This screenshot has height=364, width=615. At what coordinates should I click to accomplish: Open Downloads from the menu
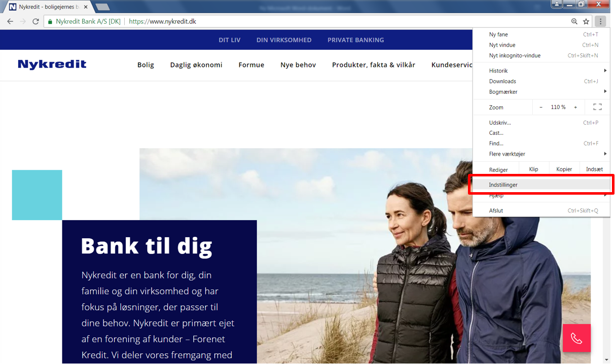point(541,81)
